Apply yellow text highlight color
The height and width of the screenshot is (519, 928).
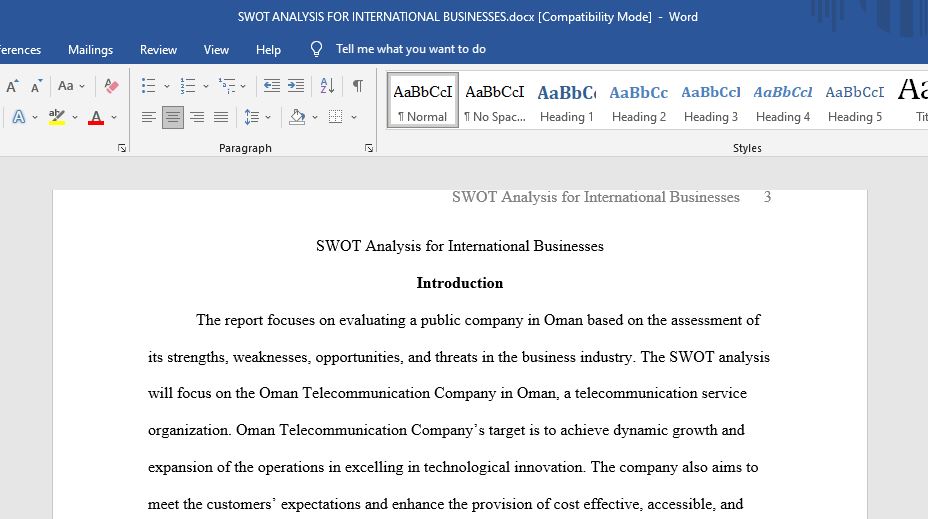coord(57,117)
